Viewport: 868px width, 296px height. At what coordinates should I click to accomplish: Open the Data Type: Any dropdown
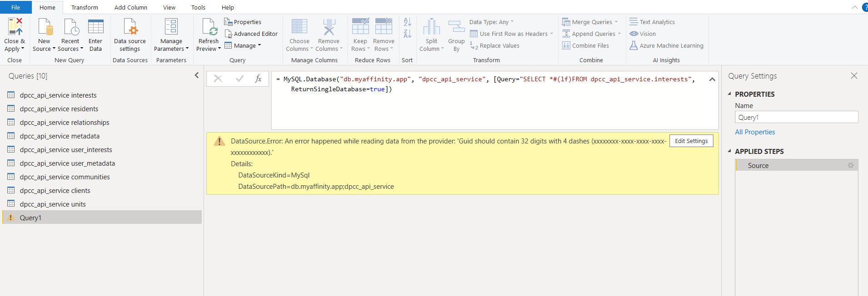tap(491, 22)
